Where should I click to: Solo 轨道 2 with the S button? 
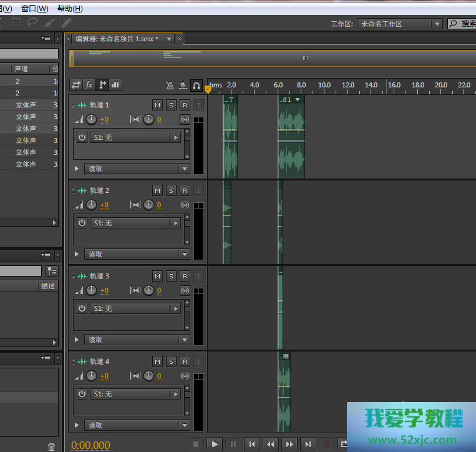pos(171,190)
